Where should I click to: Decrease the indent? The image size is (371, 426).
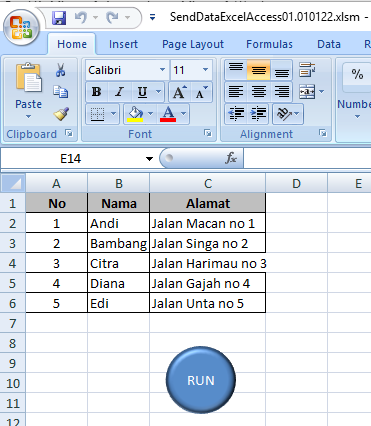coord(236,114)
